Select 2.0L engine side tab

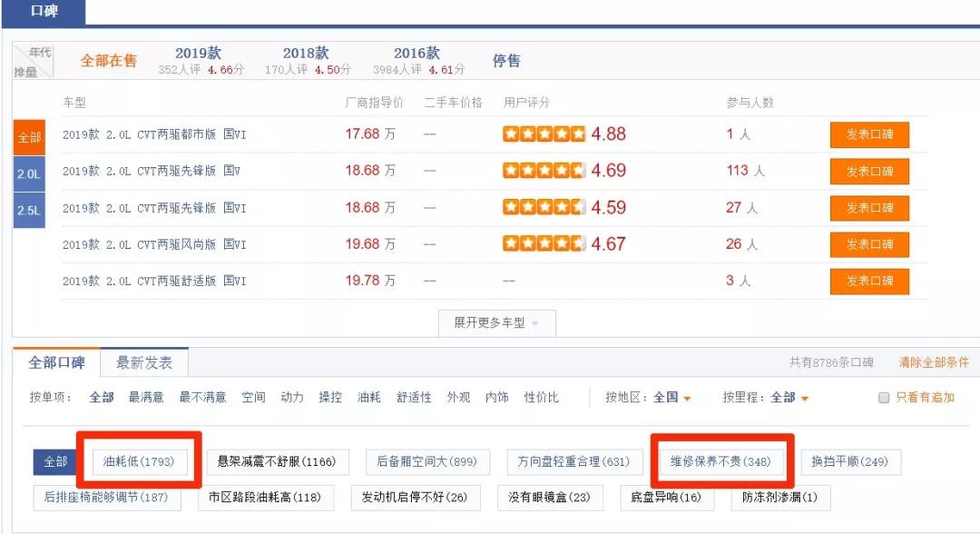[29, 173]
